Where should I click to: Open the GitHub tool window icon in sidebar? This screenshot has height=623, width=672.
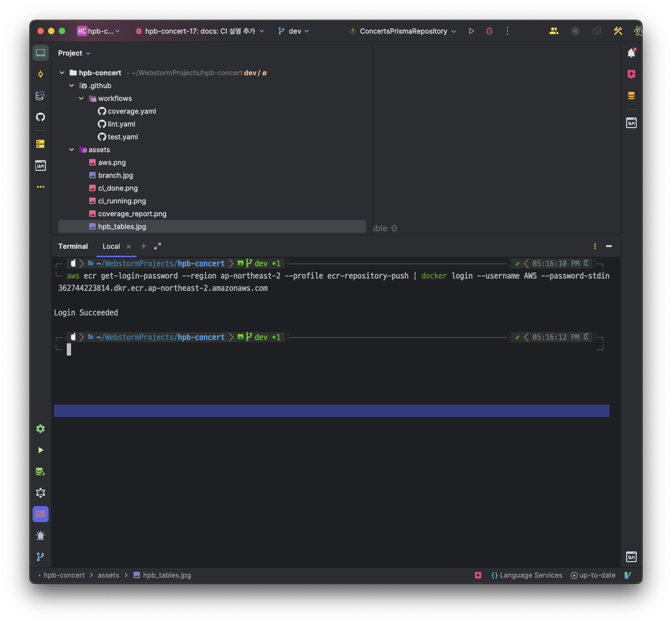pos(41,117)
